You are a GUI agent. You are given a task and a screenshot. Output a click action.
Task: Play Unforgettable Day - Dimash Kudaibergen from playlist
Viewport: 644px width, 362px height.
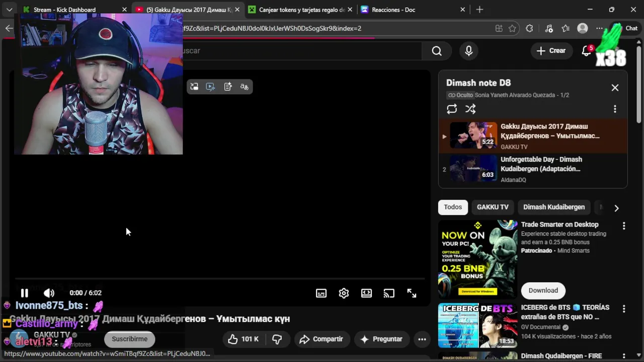pyautogui.click(x=533, y=169)
